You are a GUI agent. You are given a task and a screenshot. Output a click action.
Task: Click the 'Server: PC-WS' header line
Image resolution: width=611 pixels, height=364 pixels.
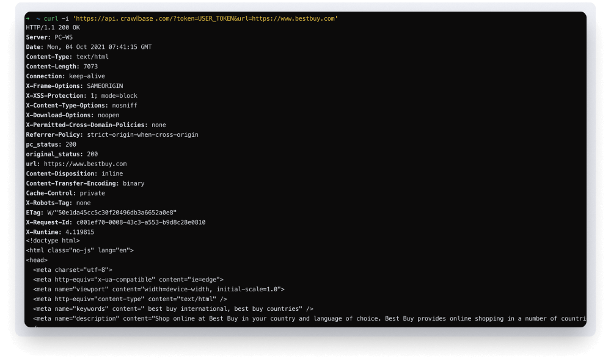tap(49, 37)
